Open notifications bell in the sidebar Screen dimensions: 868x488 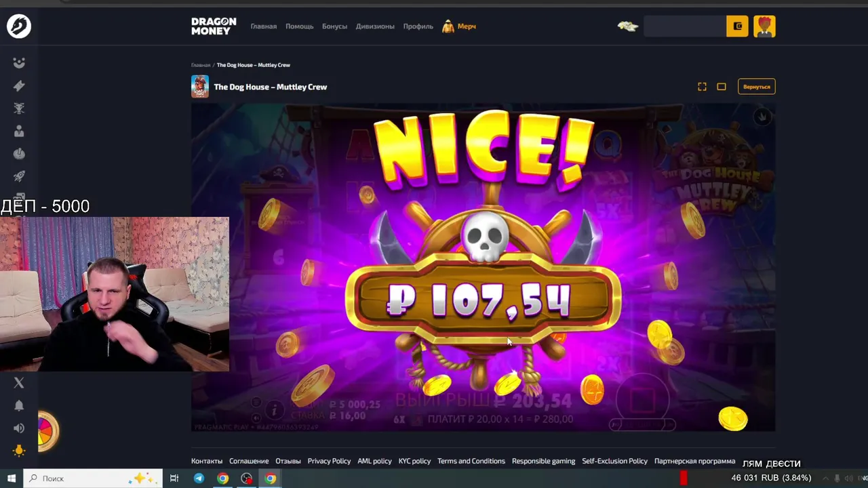[x=19, y=405]
